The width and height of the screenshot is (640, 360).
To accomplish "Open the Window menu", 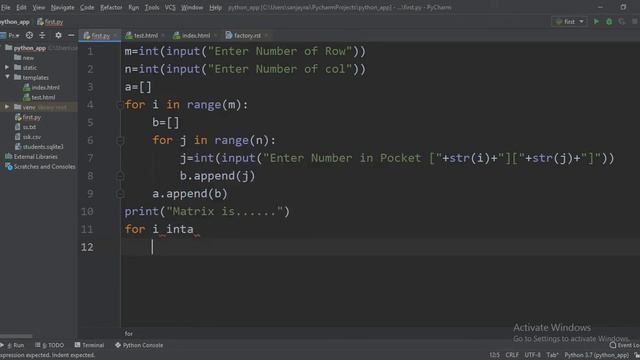I will point(192,7).
